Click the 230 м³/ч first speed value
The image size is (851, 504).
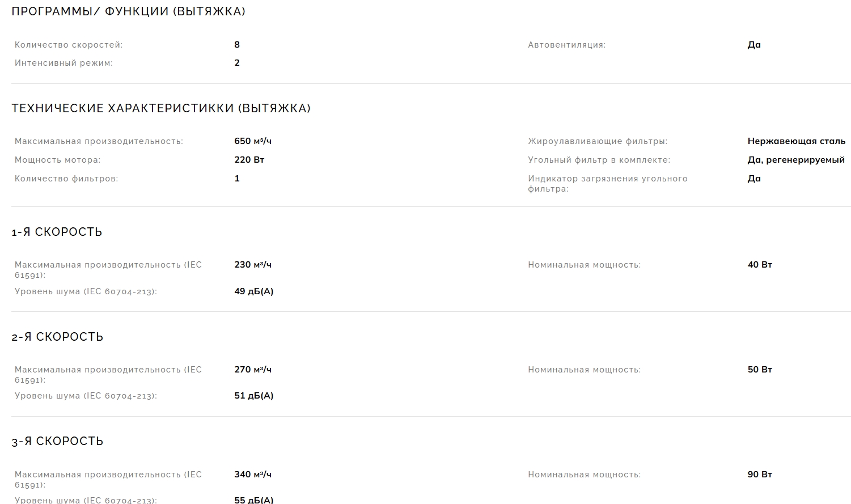coord(253,265)
